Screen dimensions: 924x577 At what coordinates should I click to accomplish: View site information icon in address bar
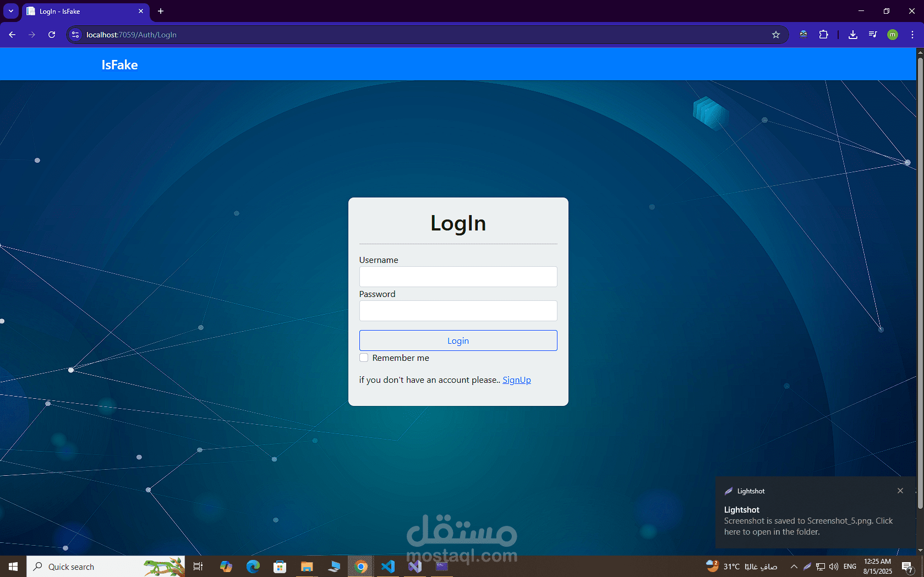pyautogui.click(x=75, y=35)
